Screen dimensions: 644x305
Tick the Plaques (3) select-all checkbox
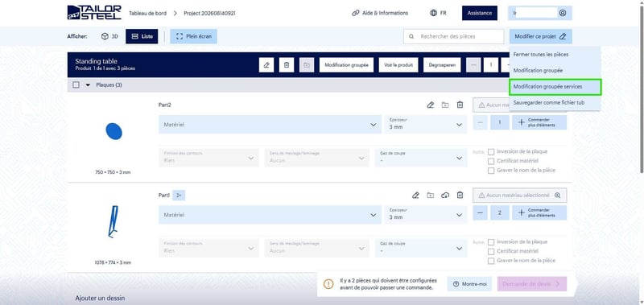76,85
